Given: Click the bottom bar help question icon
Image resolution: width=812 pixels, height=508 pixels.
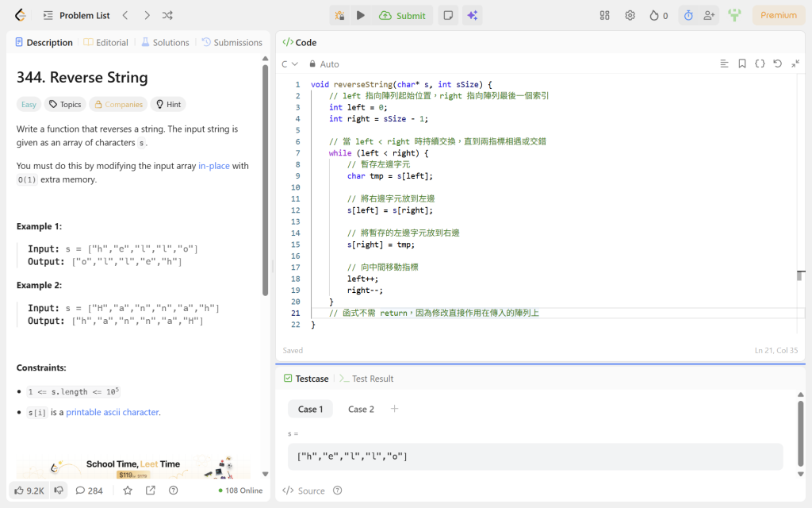Looking at the screenshot, I should (174, 491).
